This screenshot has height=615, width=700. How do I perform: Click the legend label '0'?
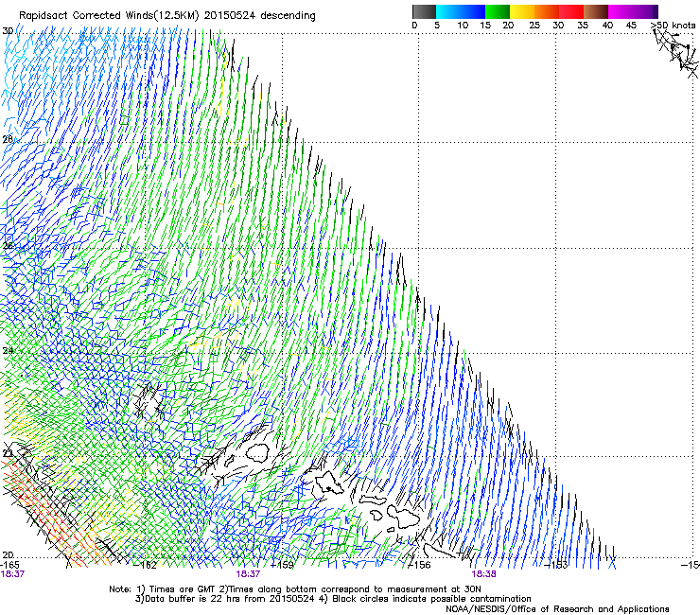coord(414,26)
